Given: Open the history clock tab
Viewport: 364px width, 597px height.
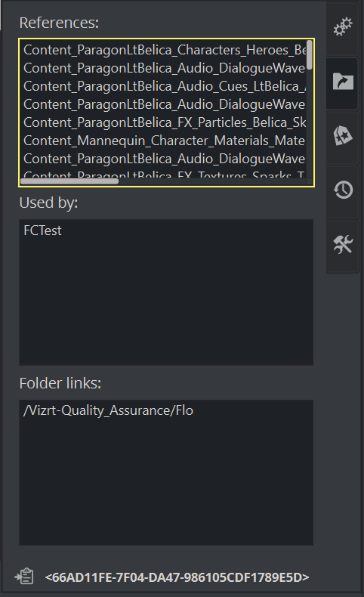Looking at the screenshot, I should click(343, 190).
